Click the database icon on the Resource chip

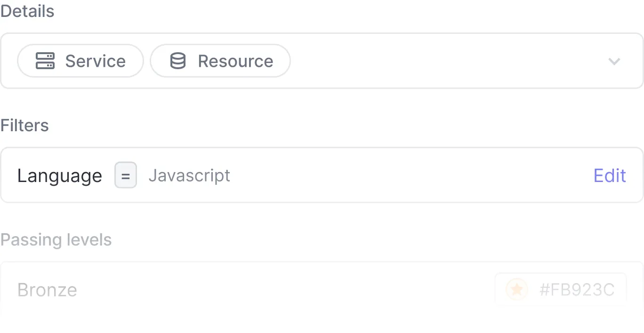pos(177,61)
